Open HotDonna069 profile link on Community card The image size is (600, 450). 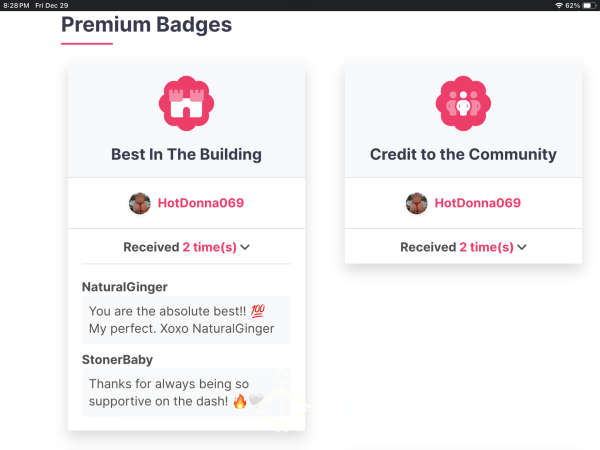click(x=478, y=203)
